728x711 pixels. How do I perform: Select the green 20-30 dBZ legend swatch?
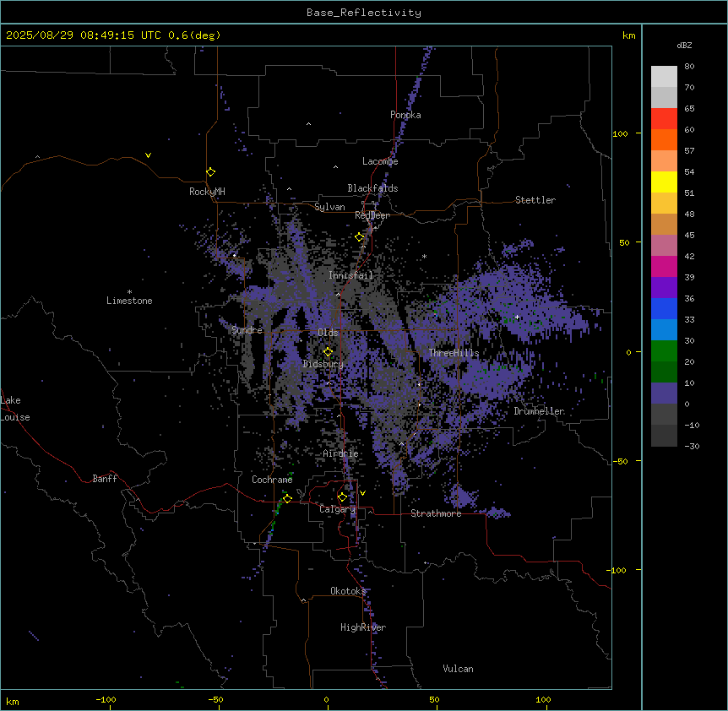point(664,351)
